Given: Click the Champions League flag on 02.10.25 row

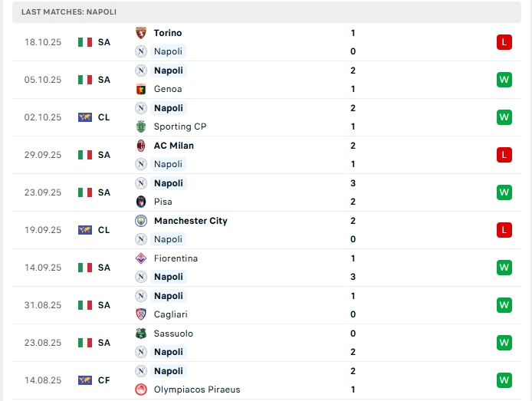Looking at the screenshot, I should pos(85,117).
